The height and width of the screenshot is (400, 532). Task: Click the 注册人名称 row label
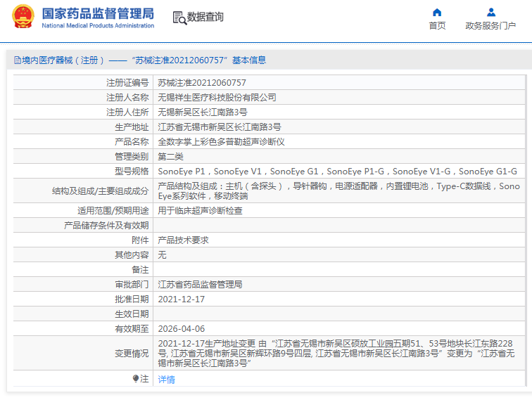click(x=127, y=98)
